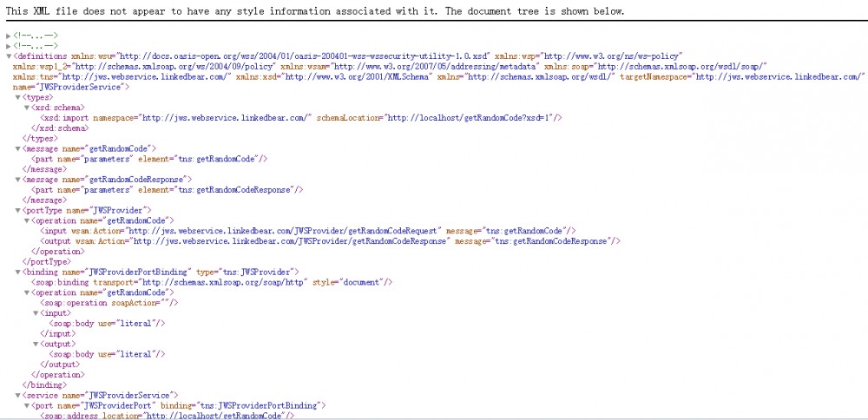
Task: Collapse the getRandomCodeResponse message element
Action: tap(17, 180)
